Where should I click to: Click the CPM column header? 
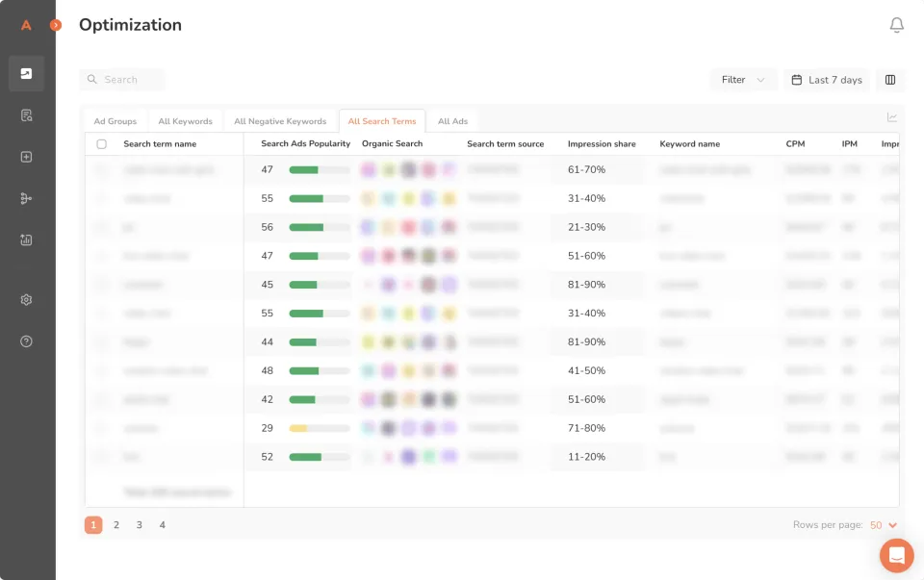click(x=795, y=143)
